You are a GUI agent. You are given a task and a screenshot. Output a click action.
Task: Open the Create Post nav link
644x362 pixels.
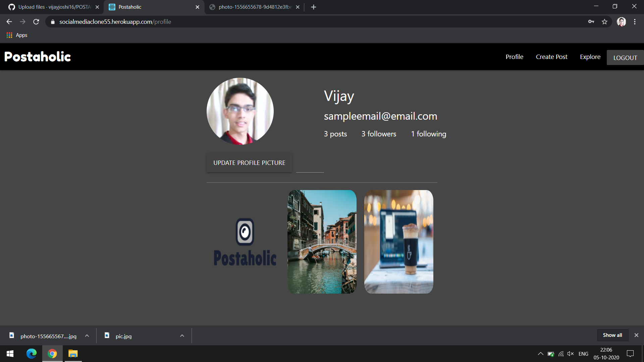coord(551,57)
